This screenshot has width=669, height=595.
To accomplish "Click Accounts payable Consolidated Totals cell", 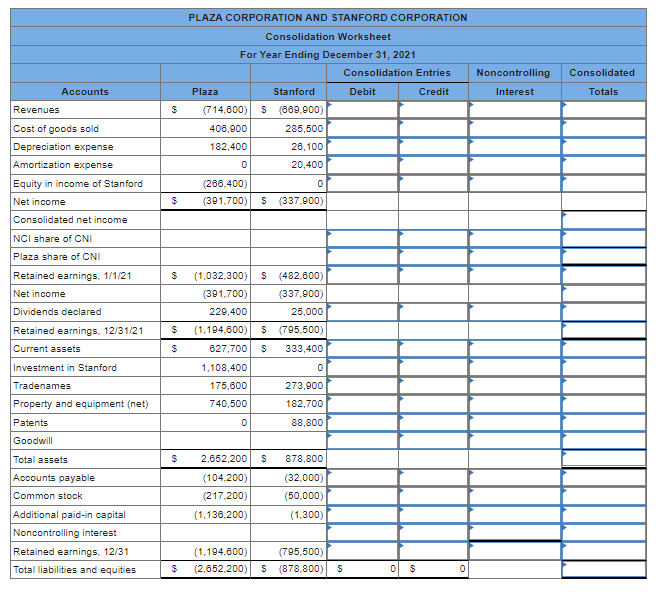I will tap(604, 477).
